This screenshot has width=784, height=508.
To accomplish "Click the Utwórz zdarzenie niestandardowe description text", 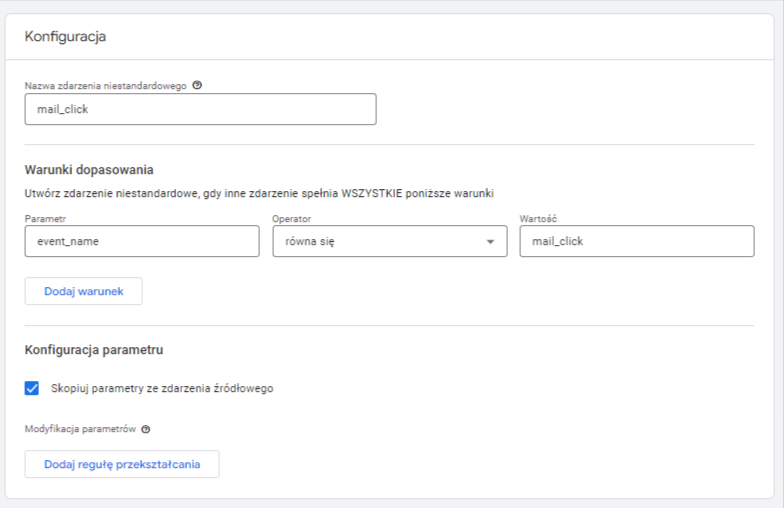I will pyautogui.click(x=259, y=194).
